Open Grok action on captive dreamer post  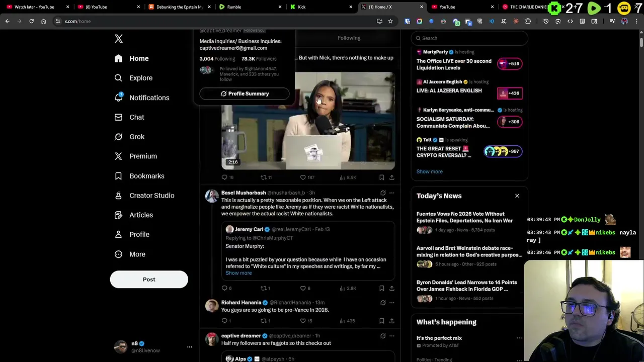pyautogui.click(x=383, y=336)
